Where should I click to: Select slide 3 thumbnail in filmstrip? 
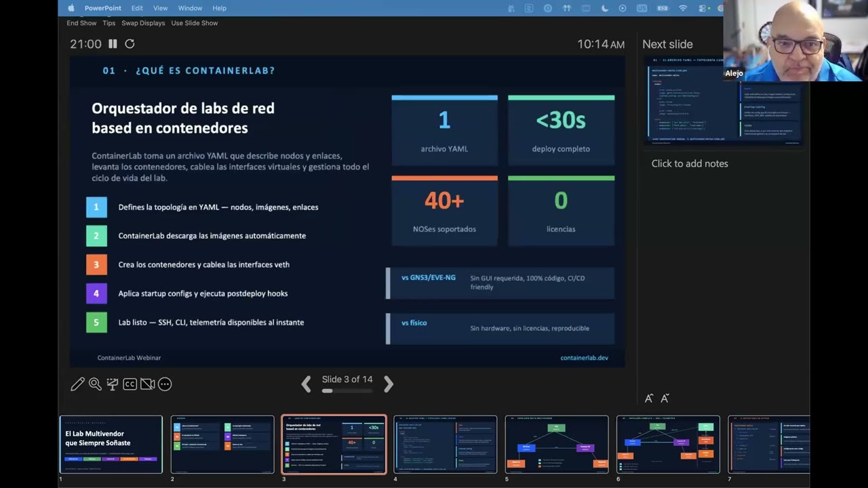tap(334, 445)
